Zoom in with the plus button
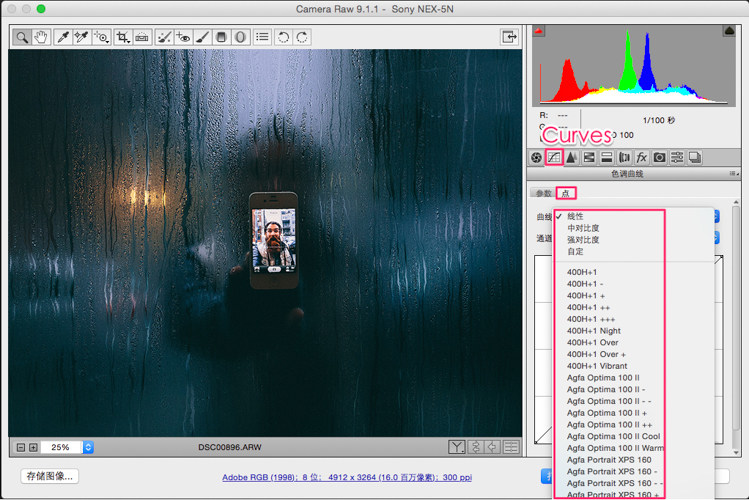749x500 pixels. point(33,447)
